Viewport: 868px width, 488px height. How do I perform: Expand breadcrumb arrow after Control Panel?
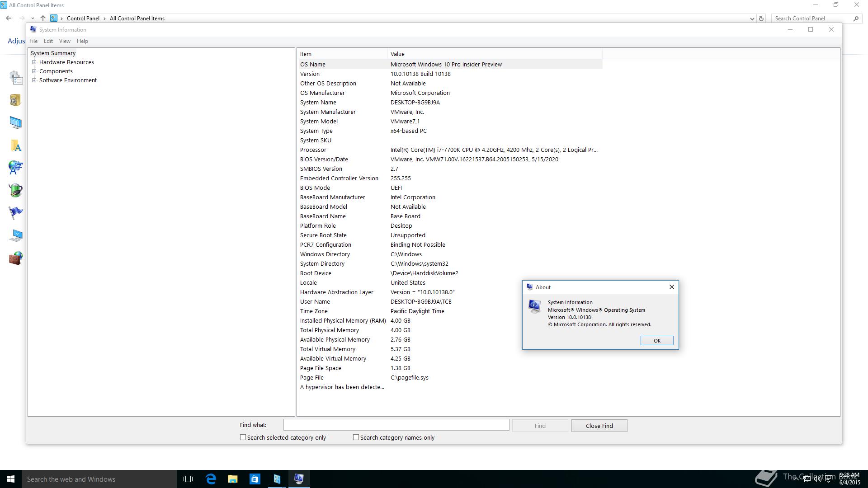104,19
